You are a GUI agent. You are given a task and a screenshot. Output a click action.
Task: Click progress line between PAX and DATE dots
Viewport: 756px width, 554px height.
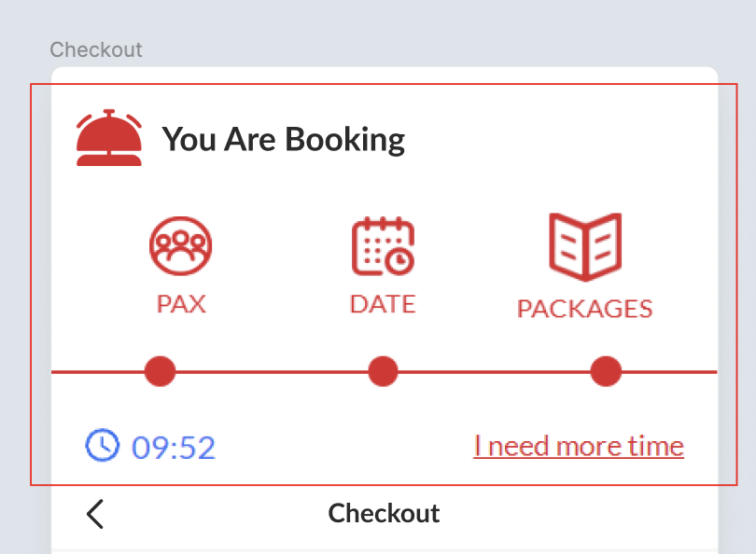point(272,372)
